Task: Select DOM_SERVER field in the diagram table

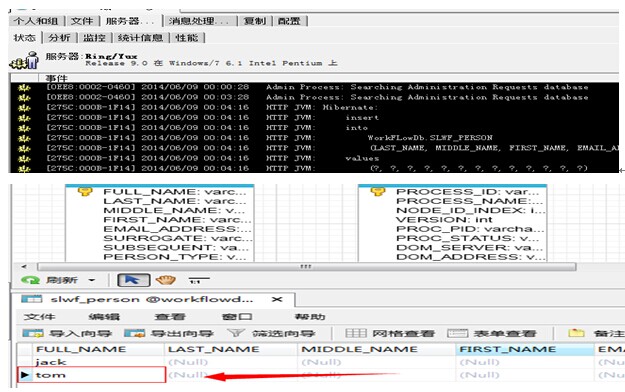Action: click(470, 247)
